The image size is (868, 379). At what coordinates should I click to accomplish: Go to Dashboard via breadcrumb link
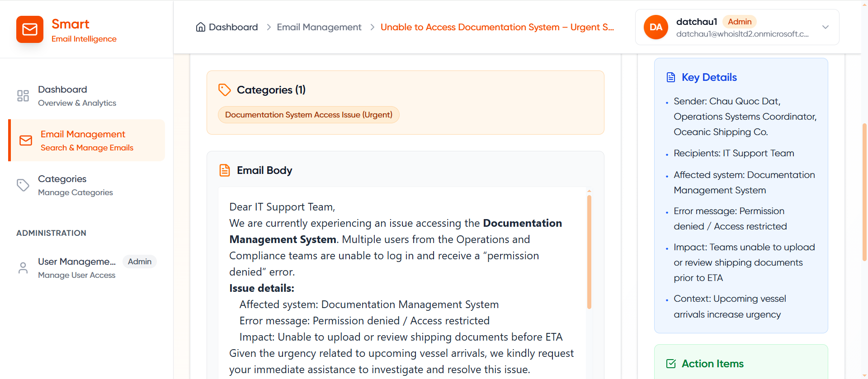(233, 27)
